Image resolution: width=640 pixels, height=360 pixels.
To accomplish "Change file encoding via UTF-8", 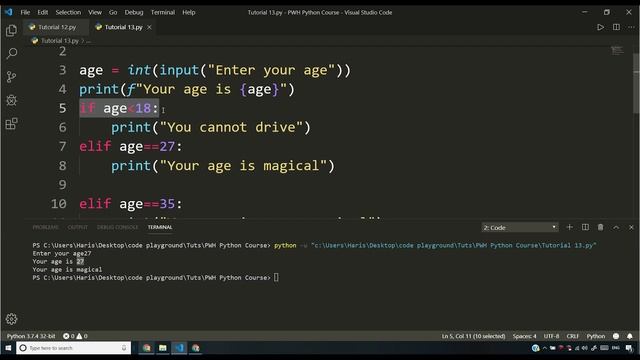I will pos(551,336).
